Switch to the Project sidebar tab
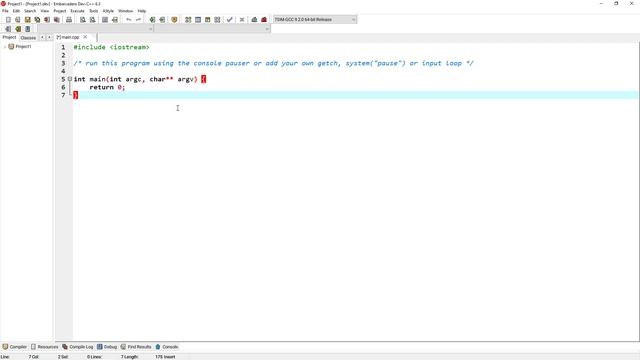640x360 pixels. tap(9, 37)
